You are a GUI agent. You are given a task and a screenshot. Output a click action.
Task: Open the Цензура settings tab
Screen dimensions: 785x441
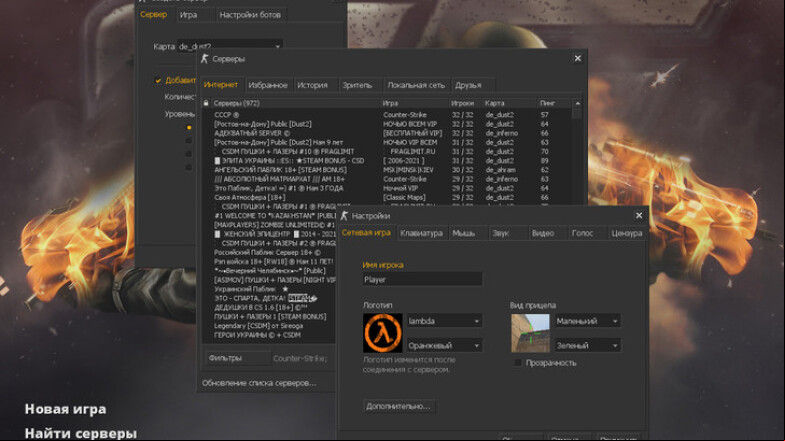(x=626, y=233)
